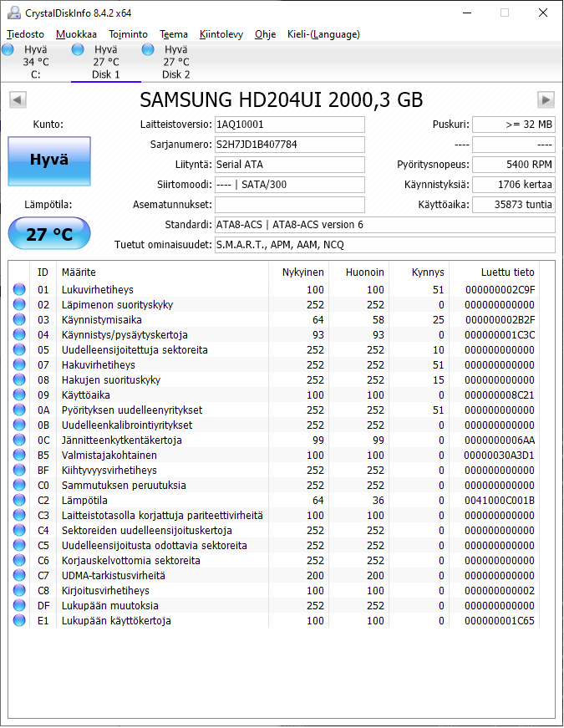Click the CrystalDiskInfo app icon in title bar
The image size is (564, 728).
tap(14, 13)
